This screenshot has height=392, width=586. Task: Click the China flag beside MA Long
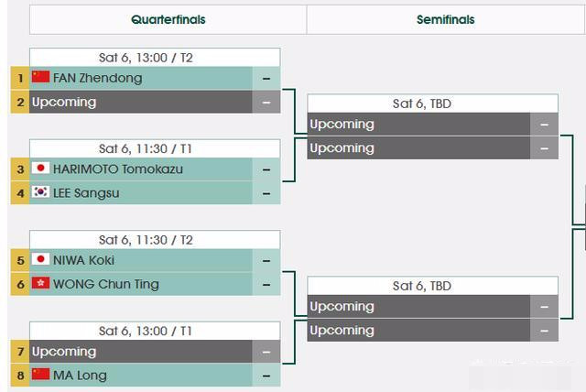click(40, 374)
